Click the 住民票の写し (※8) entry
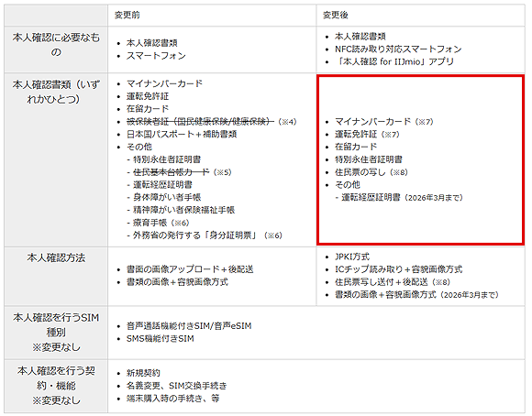 (x=371, y=172)
